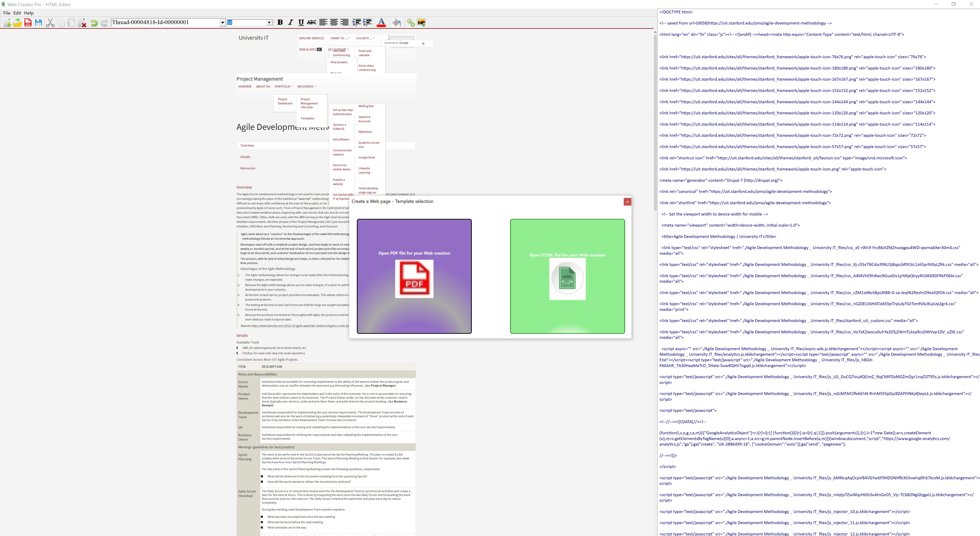Click the PDF export toolbar icon
The image size is (980, 536).
pos(28,23)
